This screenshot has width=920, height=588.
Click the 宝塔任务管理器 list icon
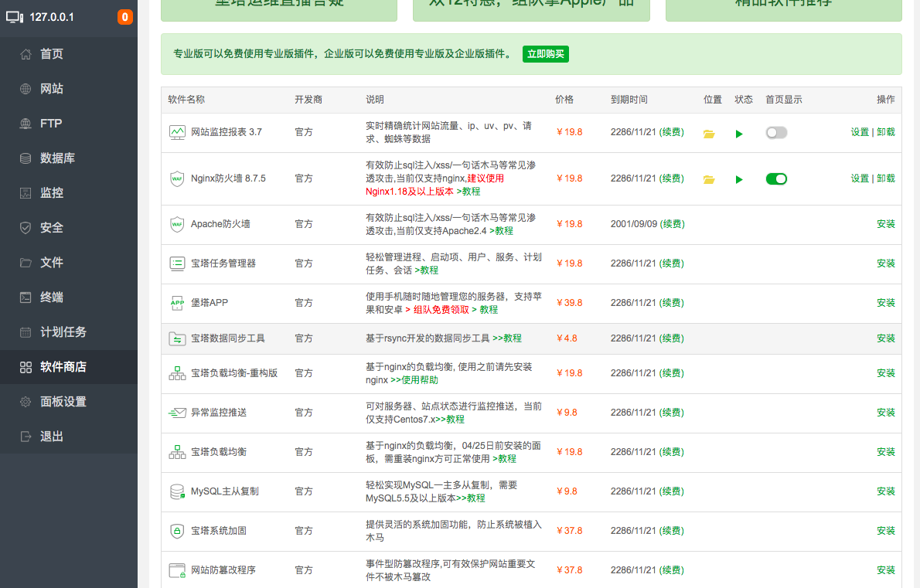click(177, 263)
